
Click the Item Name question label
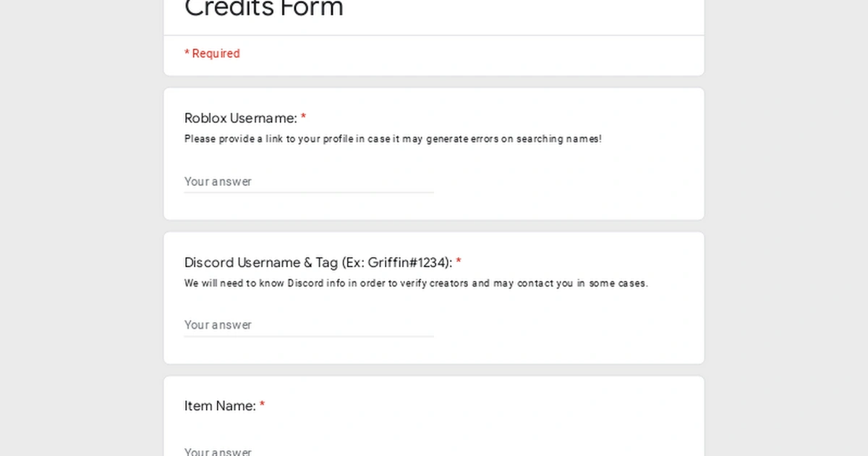(221, 406)
